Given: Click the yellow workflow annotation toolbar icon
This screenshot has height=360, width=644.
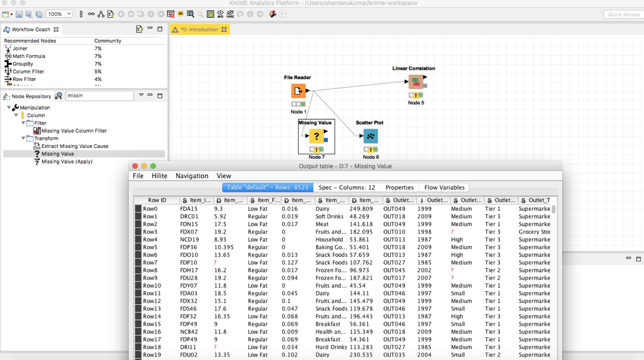Looking at the screenshot, I should [180, 14].
